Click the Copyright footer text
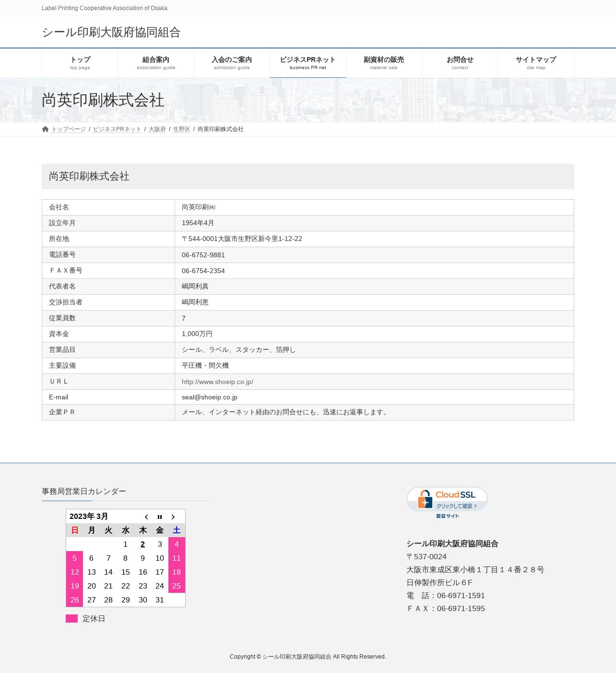The width and height of the screenshot is (616, 673). pyautogui.click(x=308, y=657)
